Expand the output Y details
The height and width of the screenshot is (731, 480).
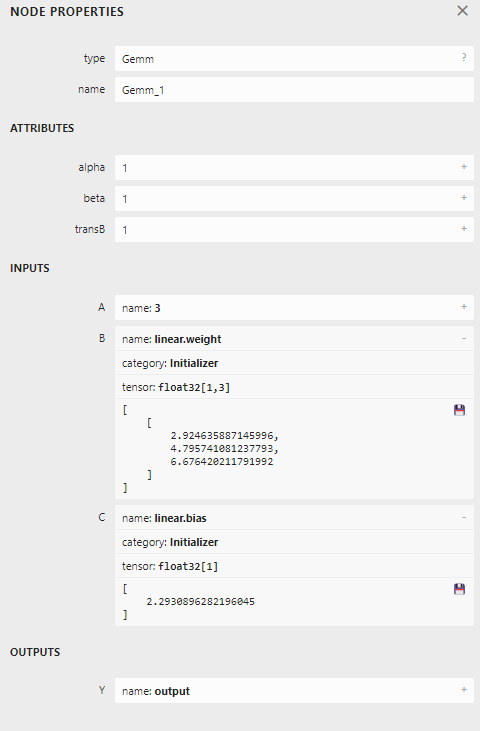pos(464,690)
